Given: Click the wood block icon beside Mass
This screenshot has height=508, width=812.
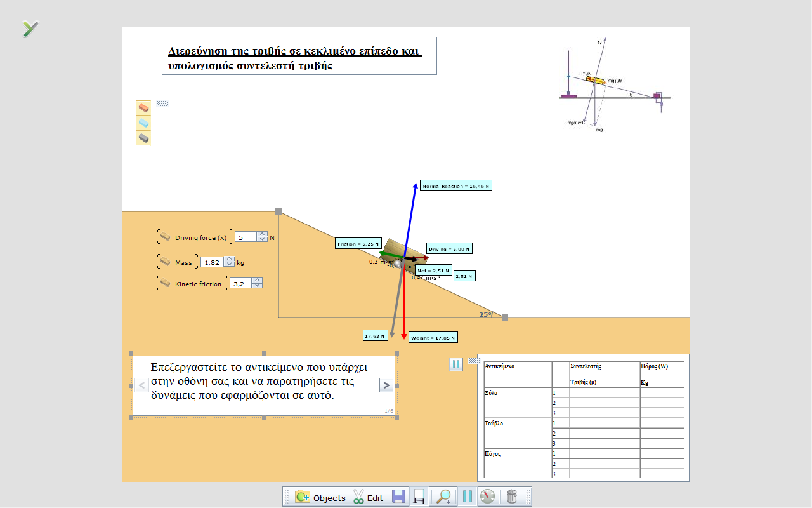Looking at the screenshot, I should pos(165,262).
